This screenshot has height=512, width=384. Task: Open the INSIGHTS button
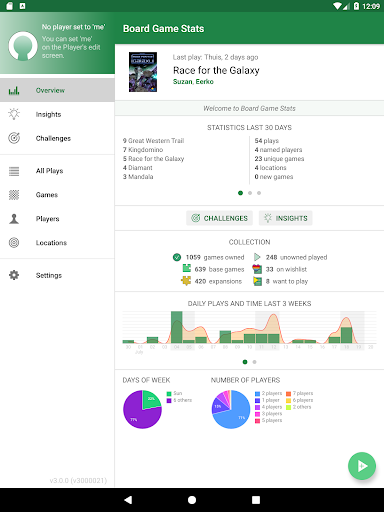[x=286, y=218]
